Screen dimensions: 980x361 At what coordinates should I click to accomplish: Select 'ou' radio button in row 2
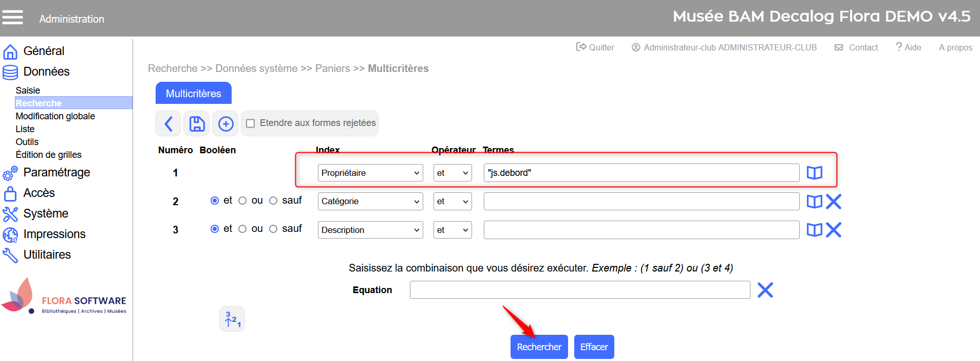click(x=242, y=201)
